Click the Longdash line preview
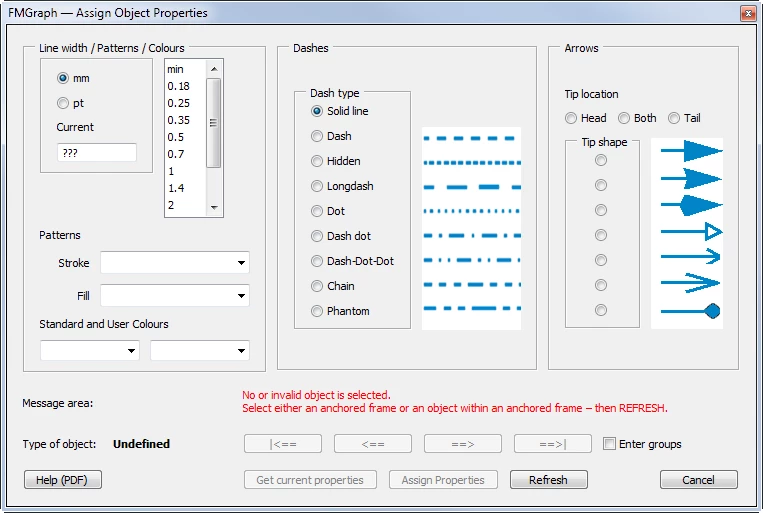The image size is (763, 513). pyautogui.click(x=472, y=187)
